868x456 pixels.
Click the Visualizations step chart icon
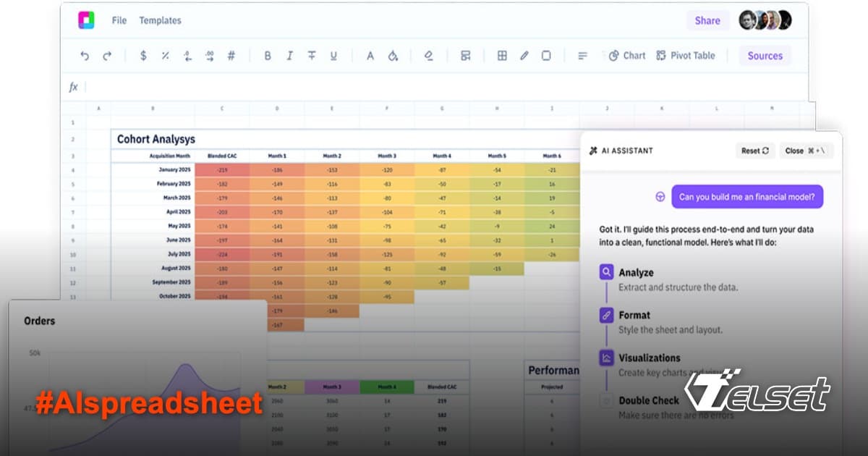pos(606,358)
